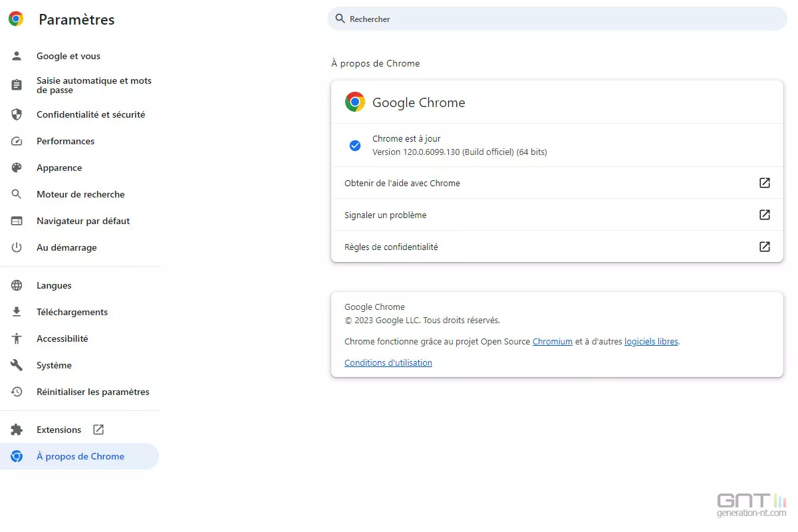Click the download arrow icon for Téléchargements
Screen dimensions: 798x532
[x=17, y=312]
